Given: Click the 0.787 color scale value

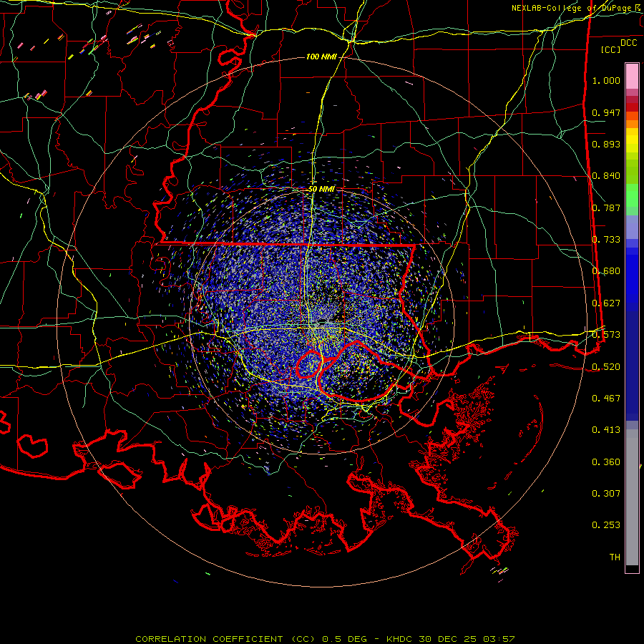Looking at the screenshot, I should (x=606, y=208).
